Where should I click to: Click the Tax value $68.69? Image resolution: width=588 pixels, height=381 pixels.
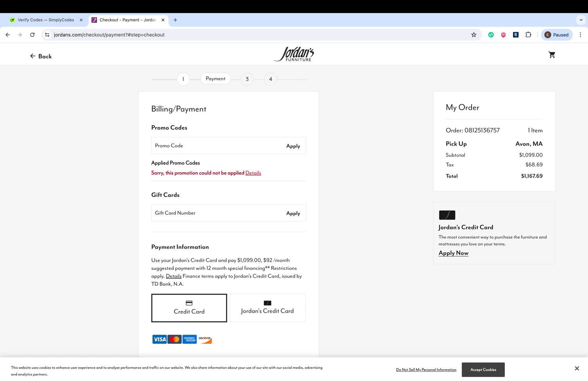tap(534, 165)
